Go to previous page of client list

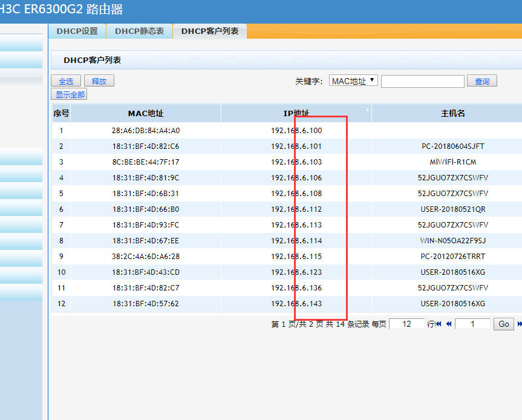click(x=449, y=324)
